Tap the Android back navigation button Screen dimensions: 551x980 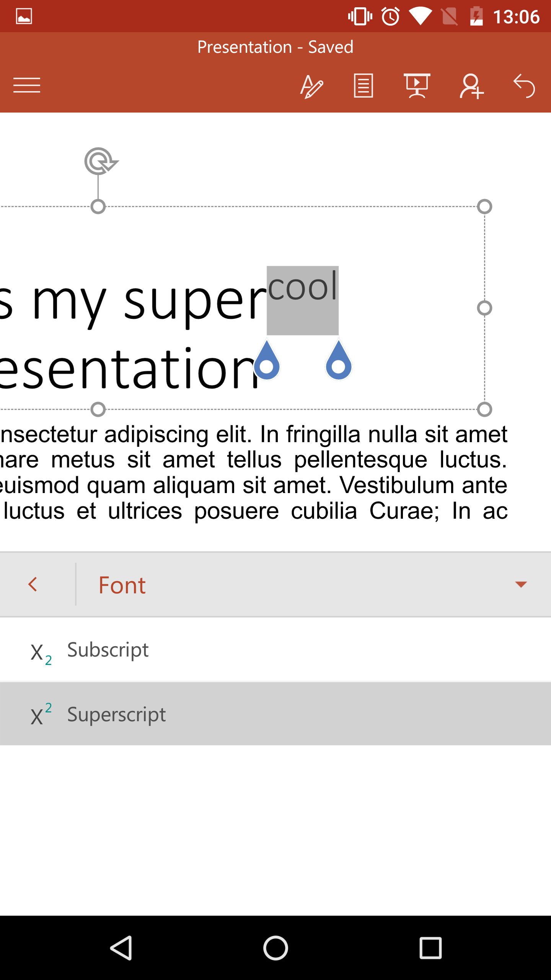click(122, 948)
